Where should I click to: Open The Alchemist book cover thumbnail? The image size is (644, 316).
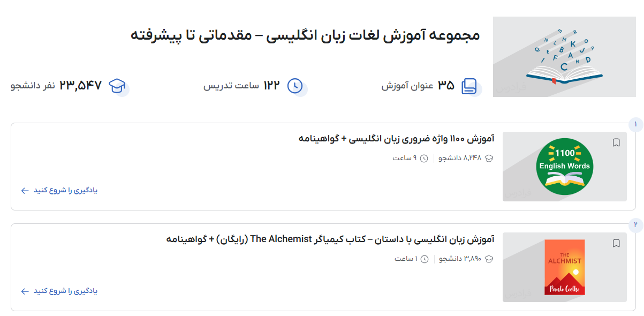click(564, 267)
